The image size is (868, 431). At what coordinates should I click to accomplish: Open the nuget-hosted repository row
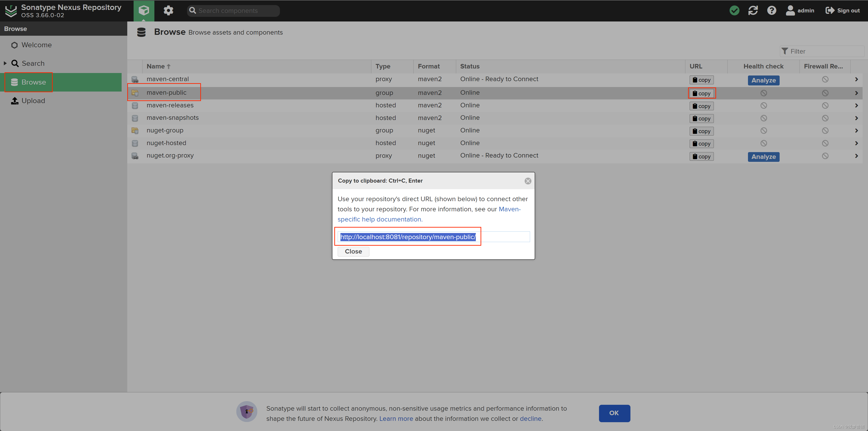coord(495,143)
